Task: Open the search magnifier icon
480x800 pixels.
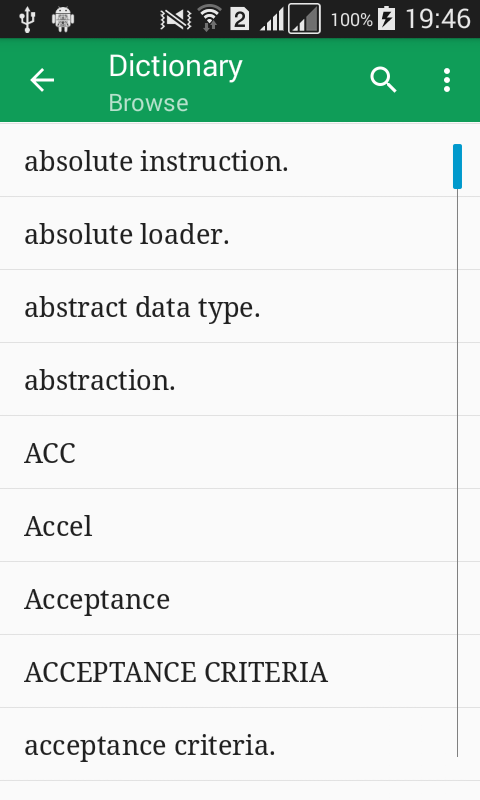Action: point(383,80)
